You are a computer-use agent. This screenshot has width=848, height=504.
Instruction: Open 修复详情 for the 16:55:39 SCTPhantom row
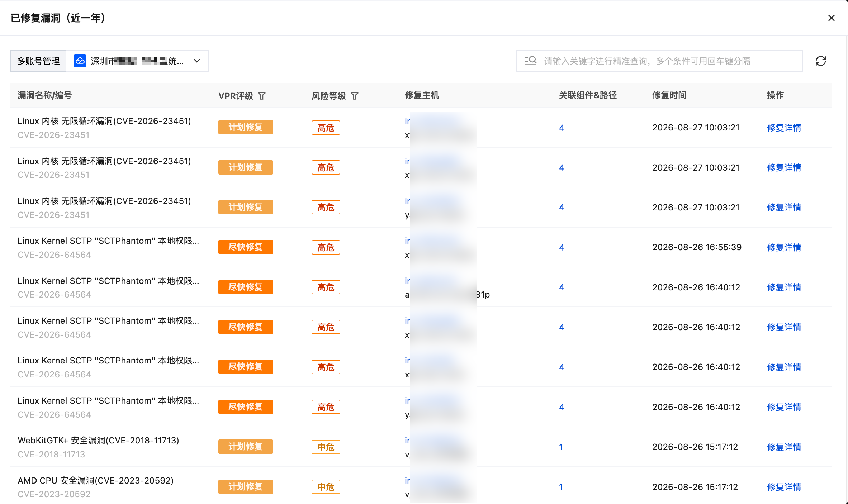tap(784, 247)
